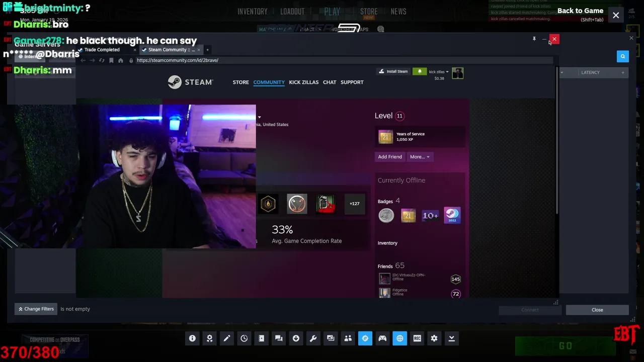
Task: Select the 10+ badge in Badges row
Action: coord(430,216)
